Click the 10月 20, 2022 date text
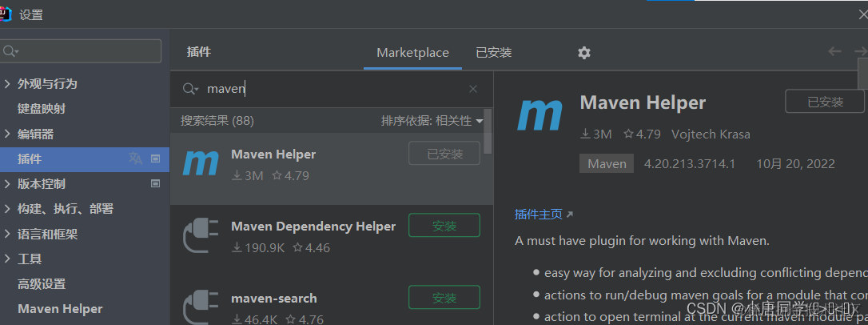Screen dimensions: 868x325 (795, 163)
